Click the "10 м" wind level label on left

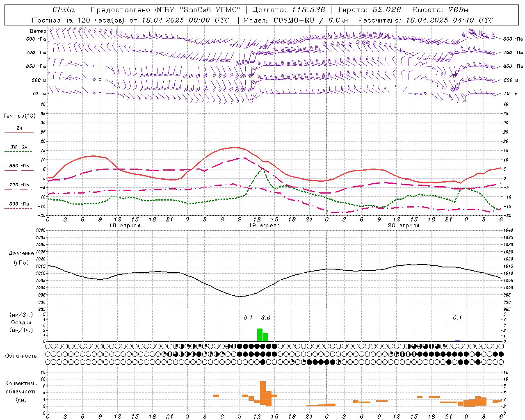[39, 94]
